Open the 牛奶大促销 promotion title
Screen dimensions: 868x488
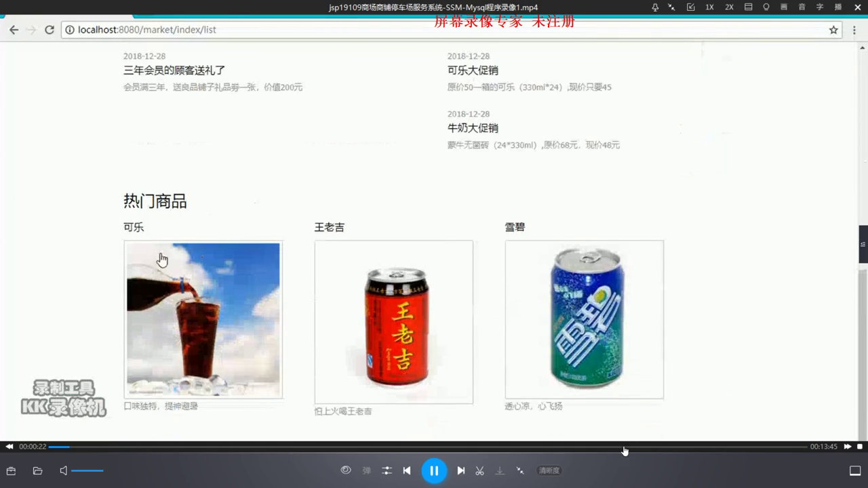pos(473,128)
